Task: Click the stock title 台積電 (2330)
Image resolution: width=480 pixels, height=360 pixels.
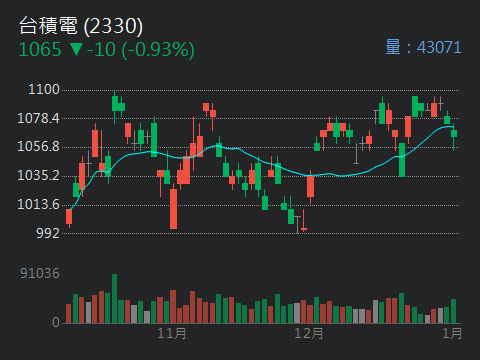Action: [x=81, y=26]
